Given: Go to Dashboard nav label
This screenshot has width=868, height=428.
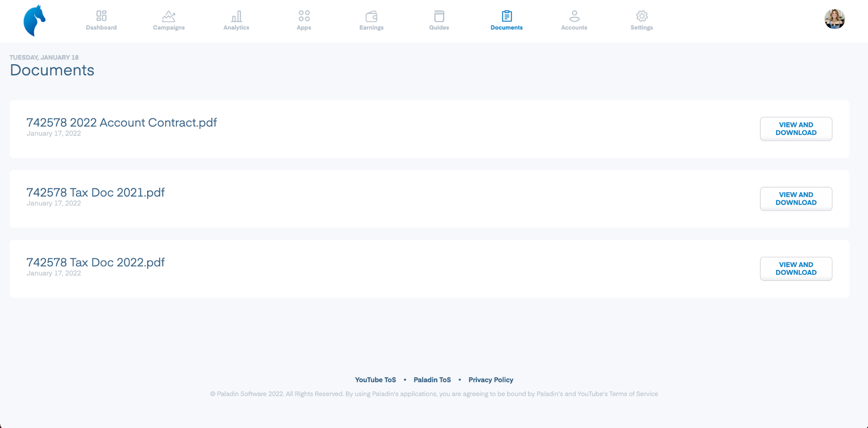Looking at the screenshot, I should point(101,27).
